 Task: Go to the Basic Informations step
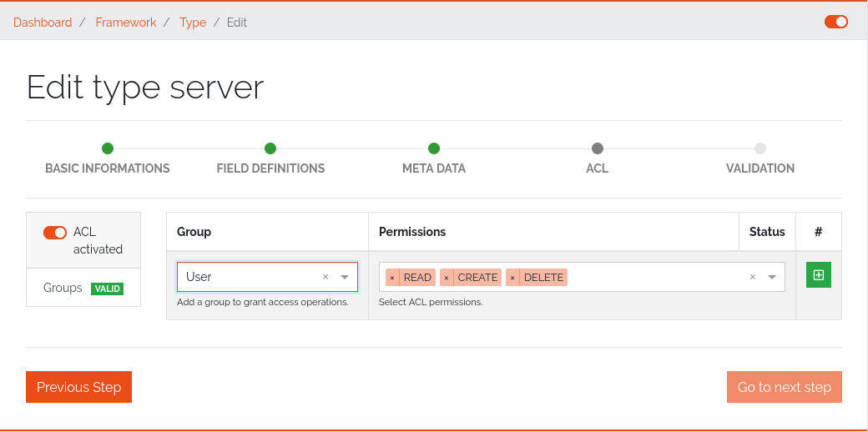click(108, 158)
